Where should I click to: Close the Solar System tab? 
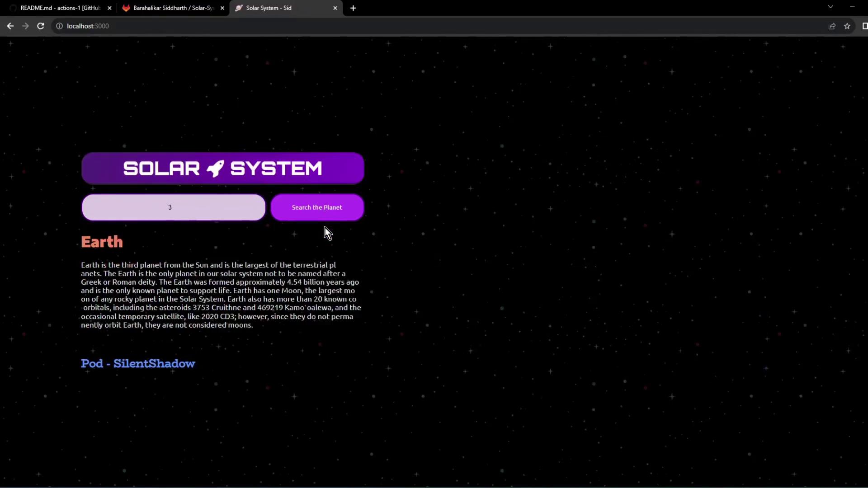[335, 8]
